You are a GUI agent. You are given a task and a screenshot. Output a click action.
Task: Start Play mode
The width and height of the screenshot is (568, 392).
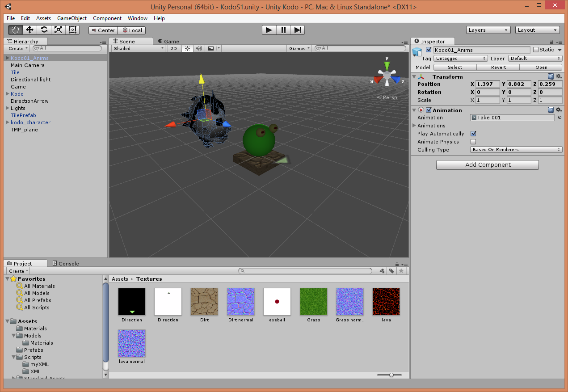click(x=269, y=30)
